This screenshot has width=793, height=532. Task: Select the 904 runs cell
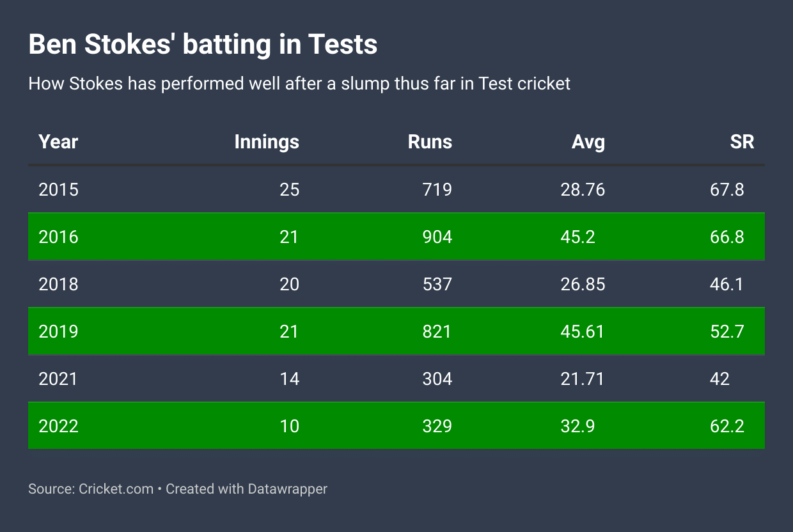(x=437, y=237)
